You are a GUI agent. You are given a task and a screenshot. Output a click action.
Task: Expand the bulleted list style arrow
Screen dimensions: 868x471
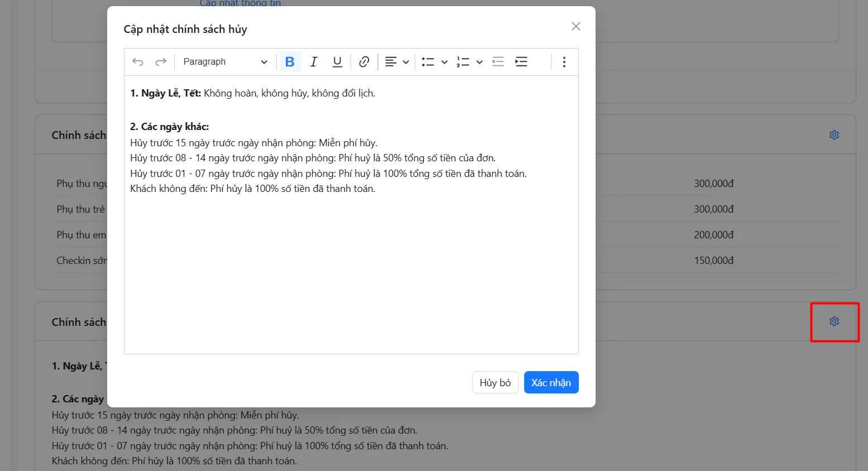pyautogui.click(x=444, y=62)
